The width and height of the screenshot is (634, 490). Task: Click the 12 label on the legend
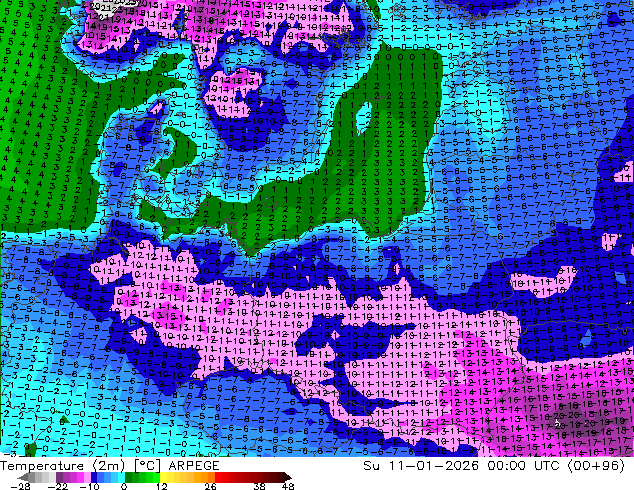tap(162, 486)
